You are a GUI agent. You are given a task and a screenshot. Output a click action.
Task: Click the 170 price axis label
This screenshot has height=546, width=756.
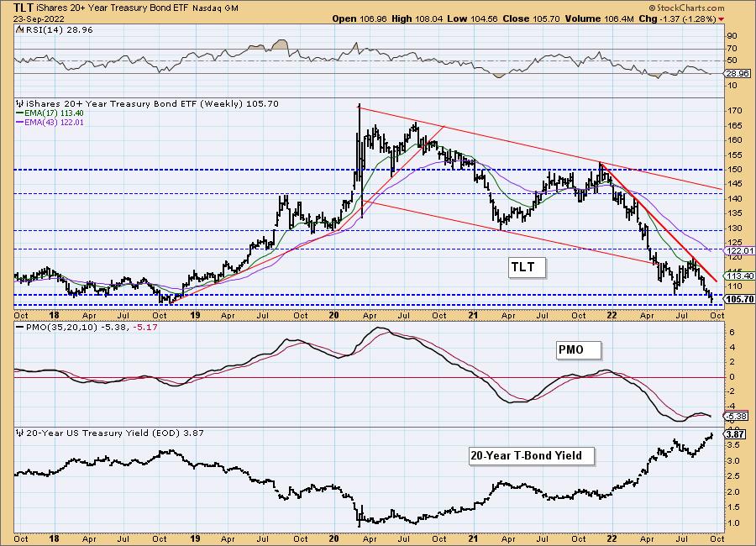pyautogui.click(x=735, y=110)
